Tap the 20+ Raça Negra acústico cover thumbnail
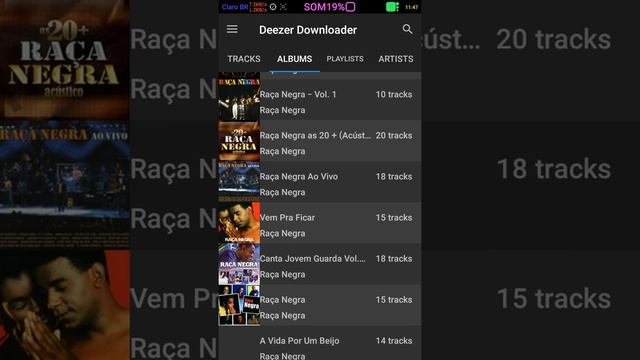This screenshot has width=640, height=360. [x=239, y=141]
